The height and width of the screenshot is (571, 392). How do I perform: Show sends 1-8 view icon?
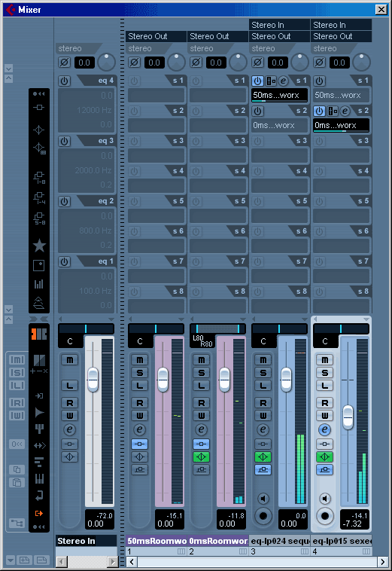(x=39, y=177)
